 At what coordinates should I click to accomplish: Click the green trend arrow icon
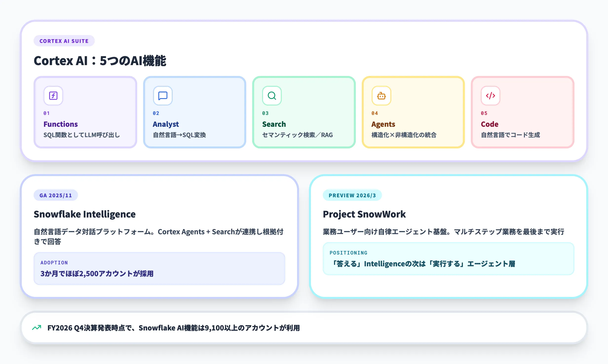pos(37,328)
